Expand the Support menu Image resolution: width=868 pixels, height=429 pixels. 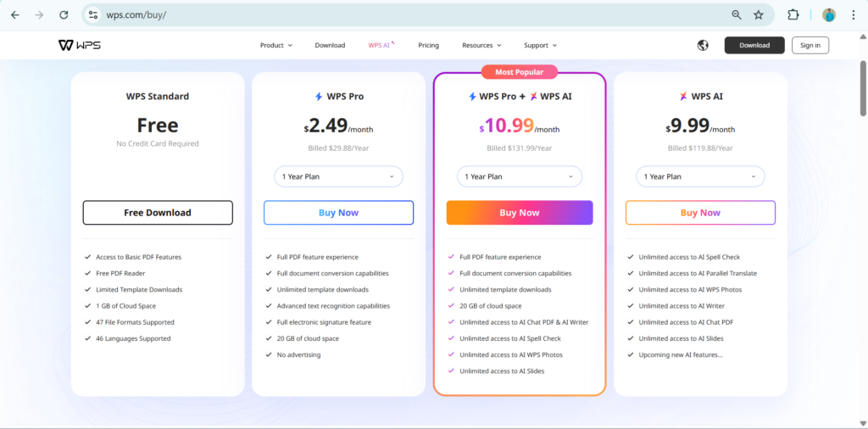pos(540,46)
